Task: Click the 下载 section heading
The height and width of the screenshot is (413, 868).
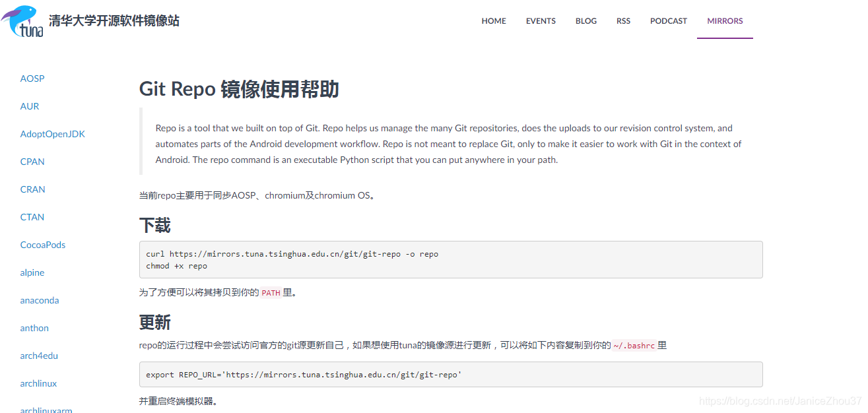Action: [x=155, y=226]
